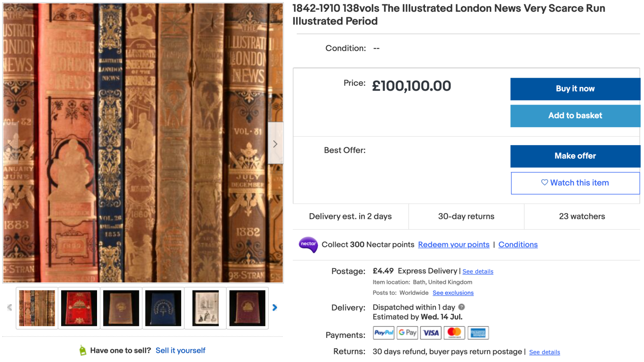The image size is (644, 362).
Task: Select the blue book cover thumbnail
Action: [x=163, y=308]
